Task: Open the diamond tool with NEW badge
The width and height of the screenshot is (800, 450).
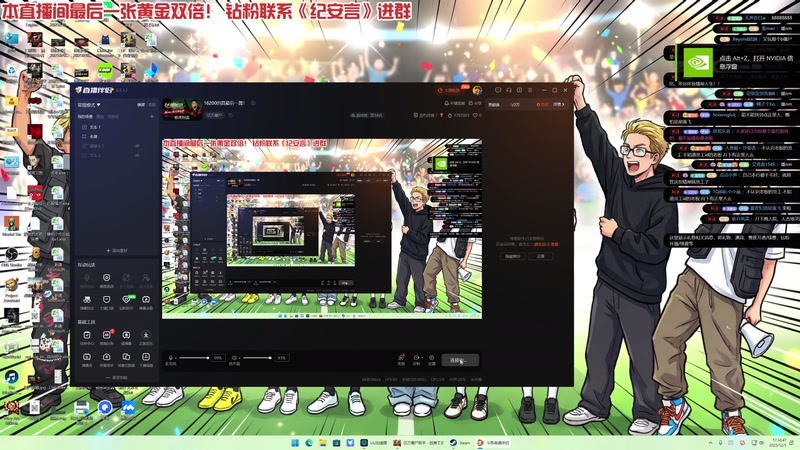Action: [x=126, y=301]
